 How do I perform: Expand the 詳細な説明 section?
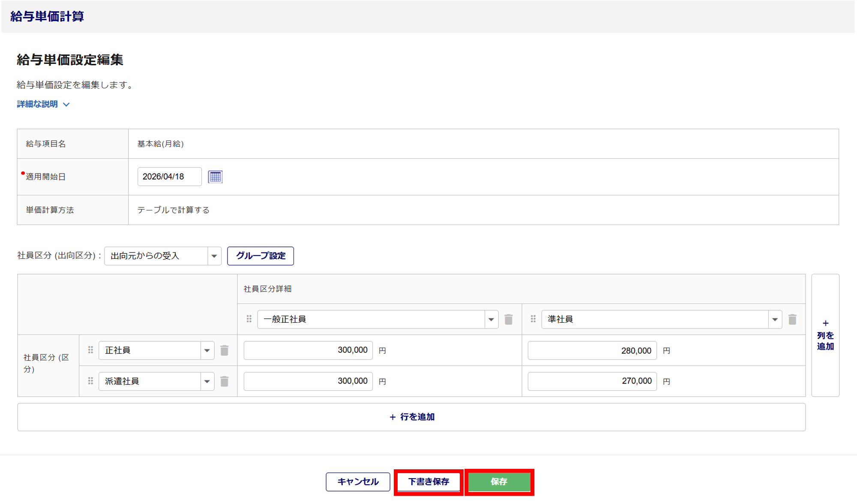[43, 104]
